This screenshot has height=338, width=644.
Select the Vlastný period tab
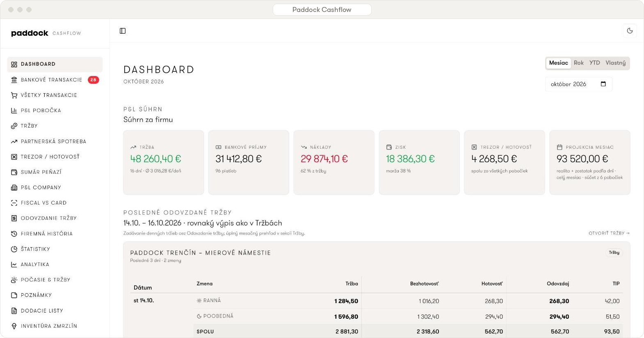pos(615,63)
